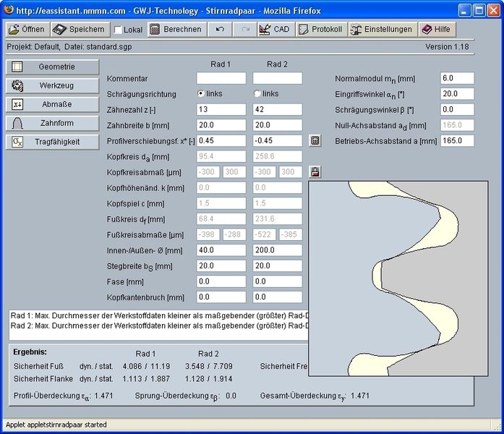The height and width of the screenshot is (434, 504).
Task: Open the Zahnform section
Action: click(51, 123)
